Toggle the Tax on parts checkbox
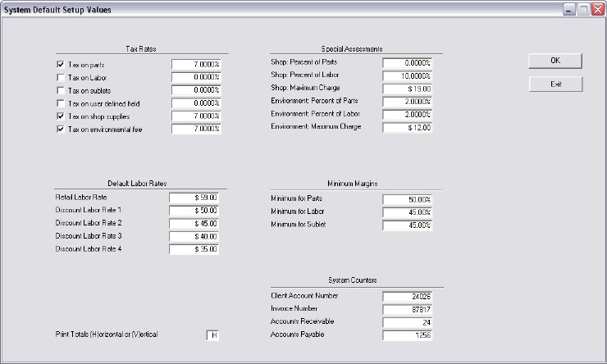Image resolution: width=607 pixels, height=364 pixels. click(61, 64)
